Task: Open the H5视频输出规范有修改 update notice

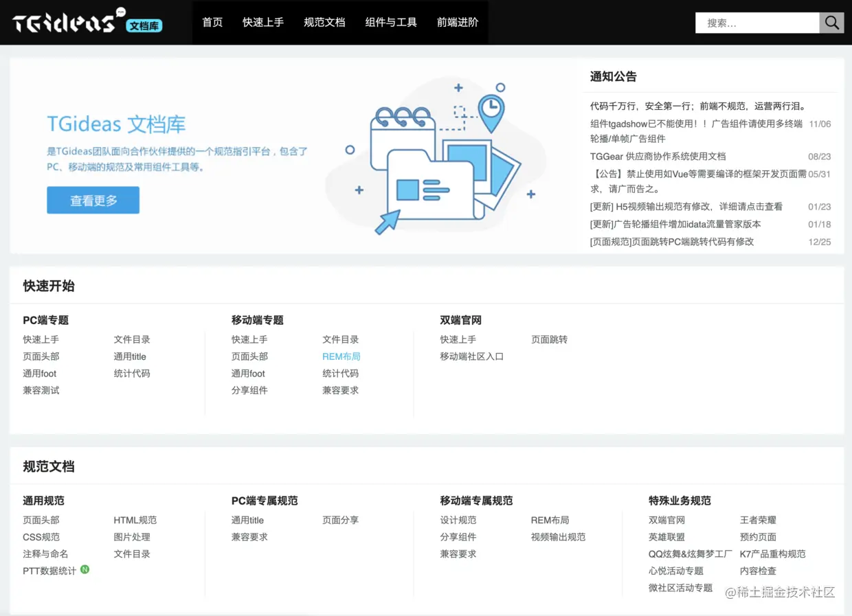Action: (x=686, y=207)
